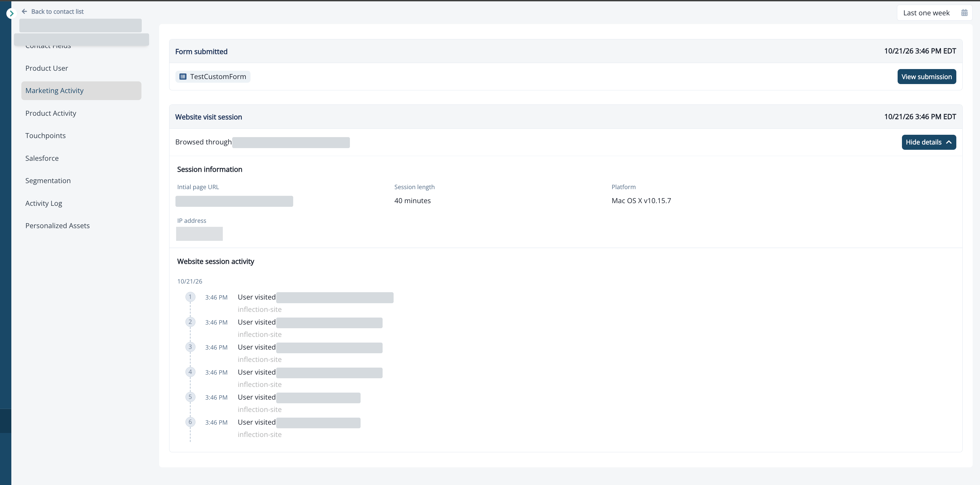The image size is (980, 485).
Task: Click timeline step marker 6
Action: tap(190, 422)
